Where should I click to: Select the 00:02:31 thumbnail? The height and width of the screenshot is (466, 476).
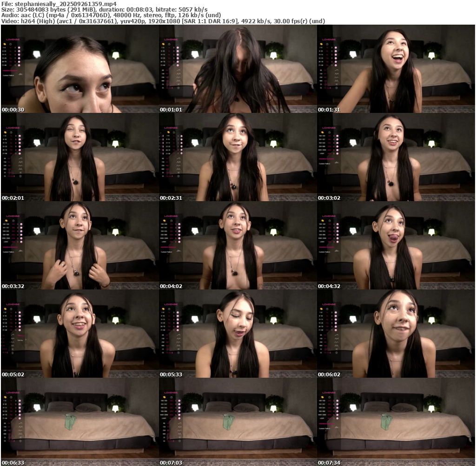pos(238,157)
